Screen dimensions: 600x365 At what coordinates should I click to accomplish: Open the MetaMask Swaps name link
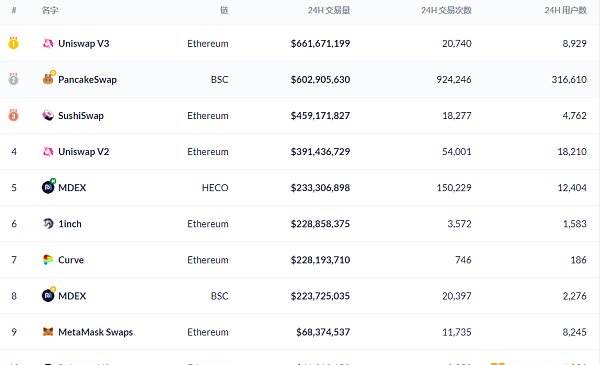pos(95,332)
